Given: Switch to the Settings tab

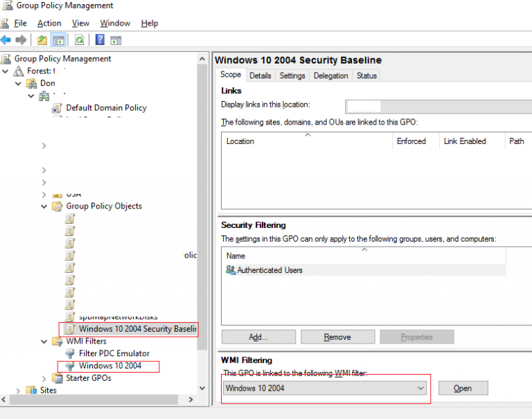Looking at the screenshot, I should click(x=292, y=75).
